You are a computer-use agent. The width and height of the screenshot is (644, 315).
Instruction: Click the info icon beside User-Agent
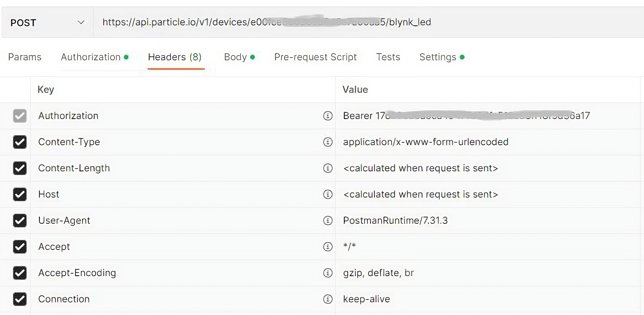pyautogui.click(x=328, y=221)
